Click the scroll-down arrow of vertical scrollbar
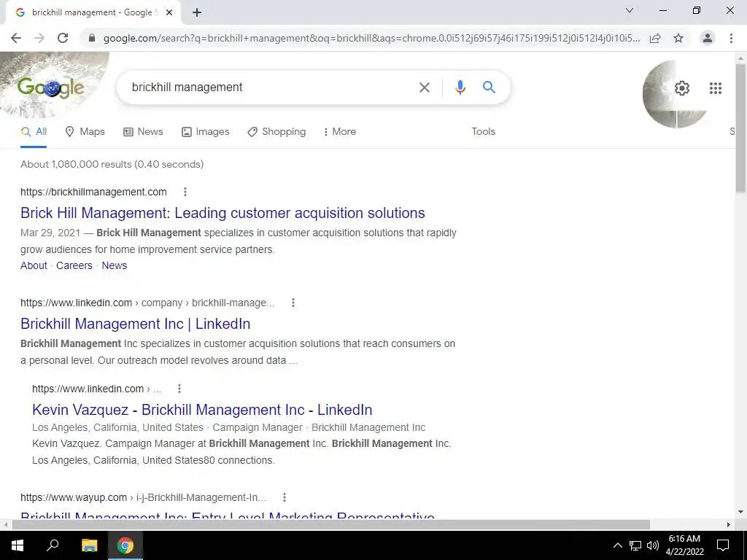 740,513
